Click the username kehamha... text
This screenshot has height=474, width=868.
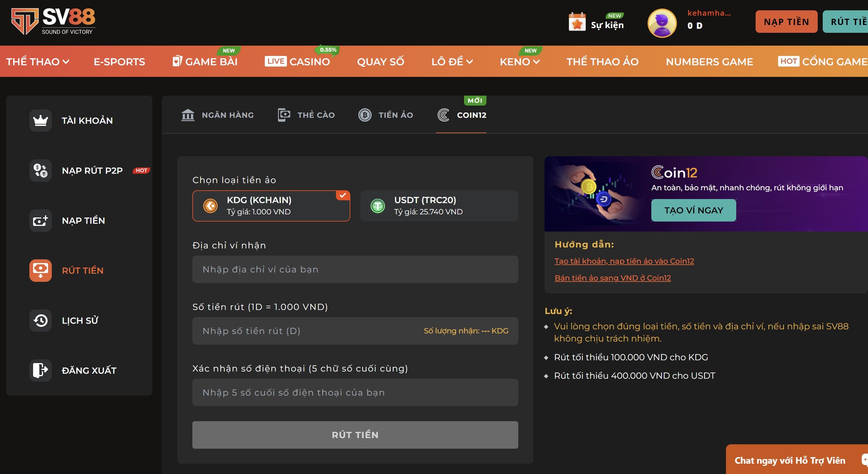pos(709,13)
